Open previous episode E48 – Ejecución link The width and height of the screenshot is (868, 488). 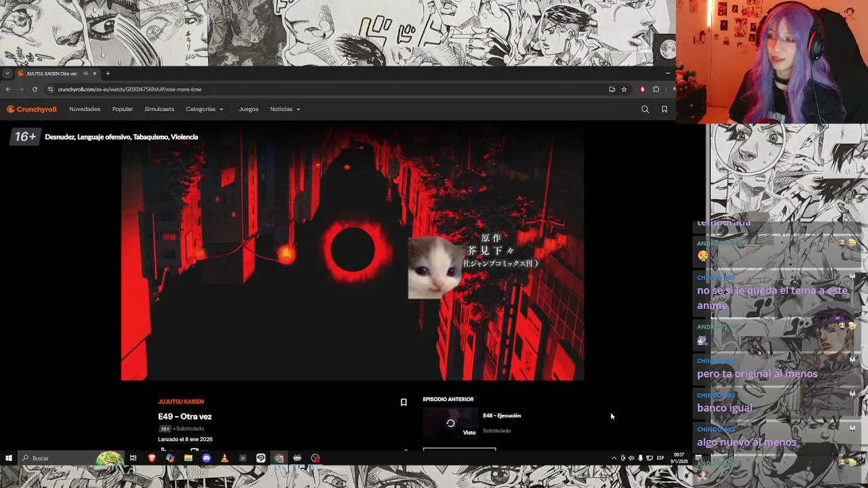tap(502, 415)
